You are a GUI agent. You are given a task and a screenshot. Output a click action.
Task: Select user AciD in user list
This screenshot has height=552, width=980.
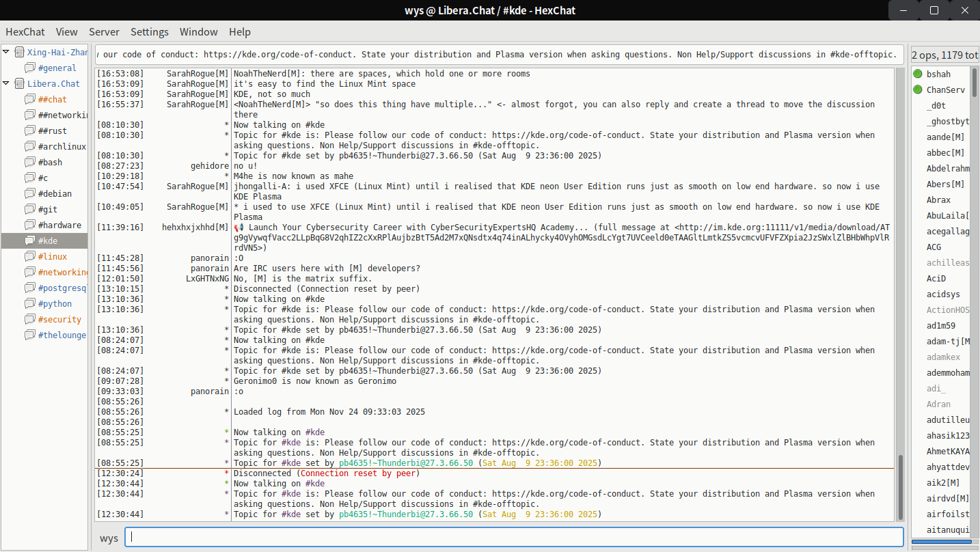click(936, 279)
